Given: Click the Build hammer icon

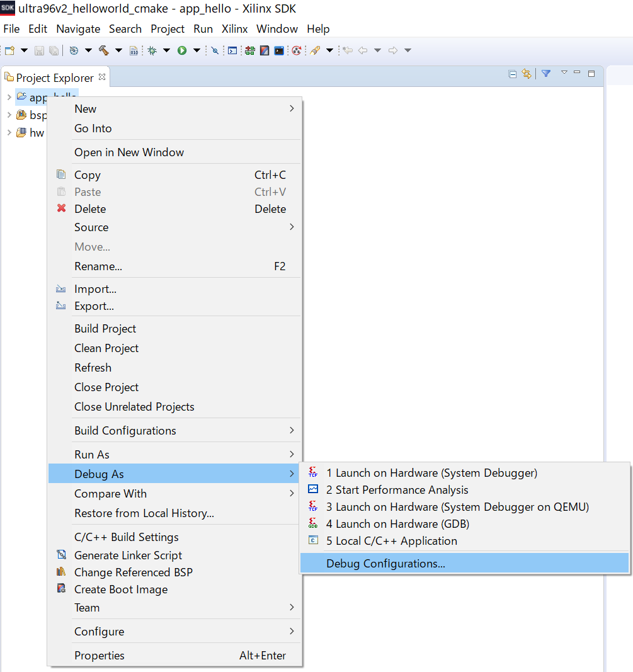Looking at the screenshot, I should point(104,50).
